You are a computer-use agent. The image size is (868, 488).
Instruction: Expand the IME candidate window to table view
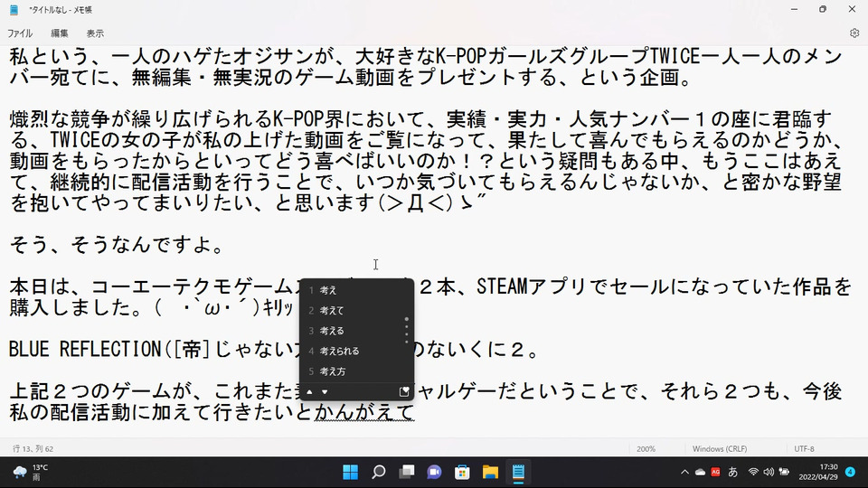coord(403,391)
